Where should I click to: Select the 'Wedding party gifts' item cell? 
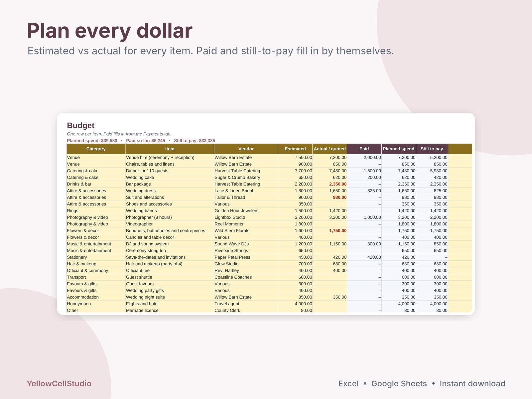[170, 291]
